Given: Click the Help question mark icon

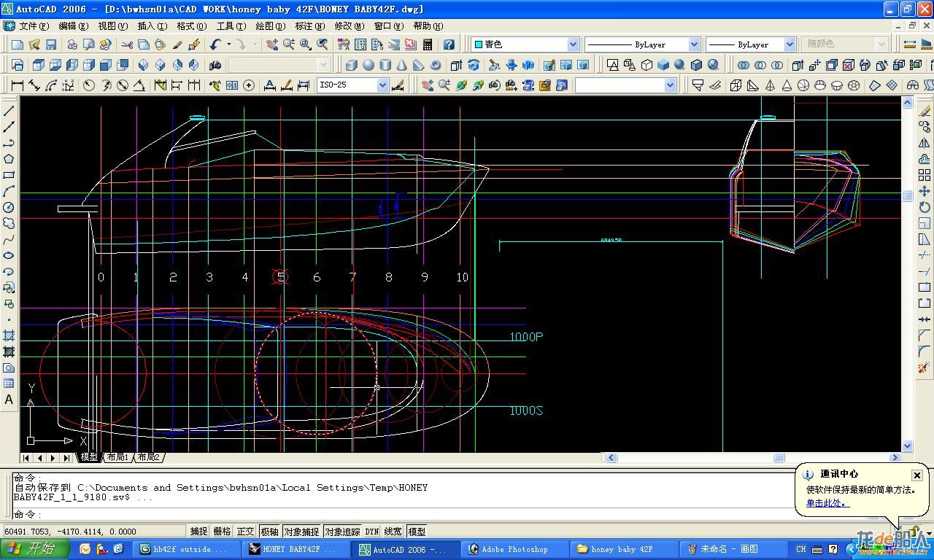Looking at the screenshot, I should 449,44.
